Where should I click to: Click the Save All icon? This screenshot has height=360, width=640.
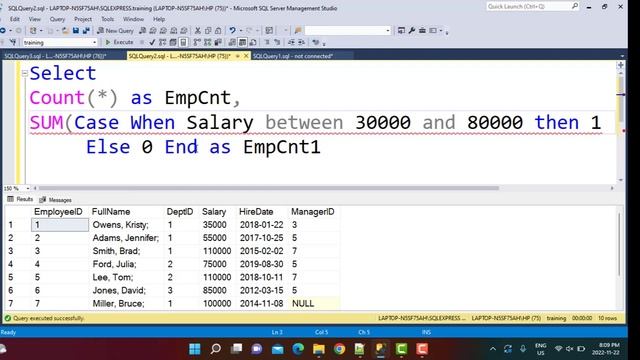86,31
